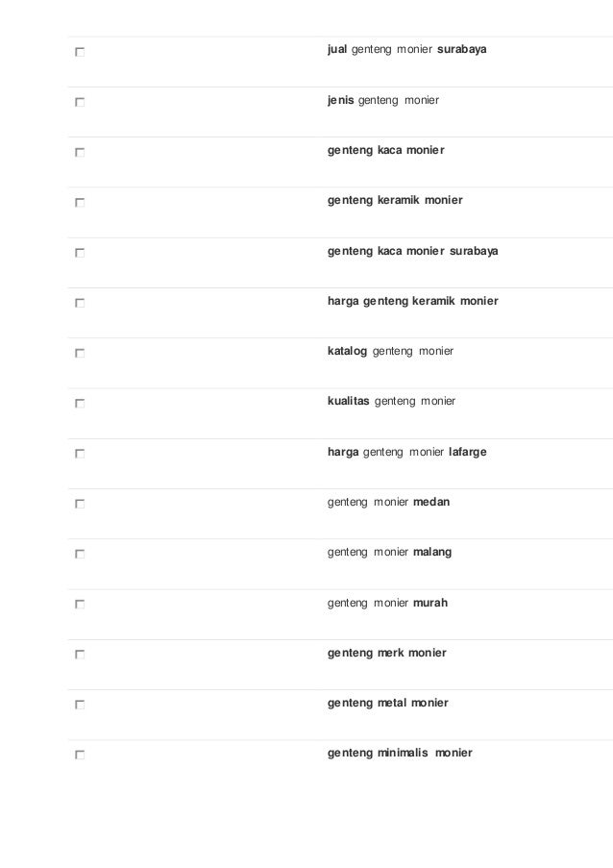Click keyword jual genteng monier surabaya
The height and width of the screenshot is (868, 613).
coord(406,49)
